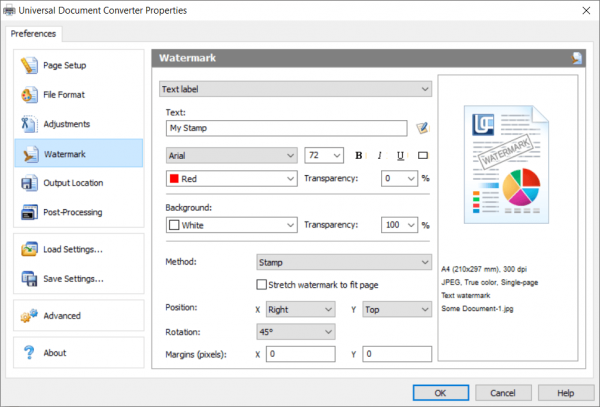This screenshot has width=600, height=407.
Task: Open the Text label watermark type dropdown
Action: (295, 89)
